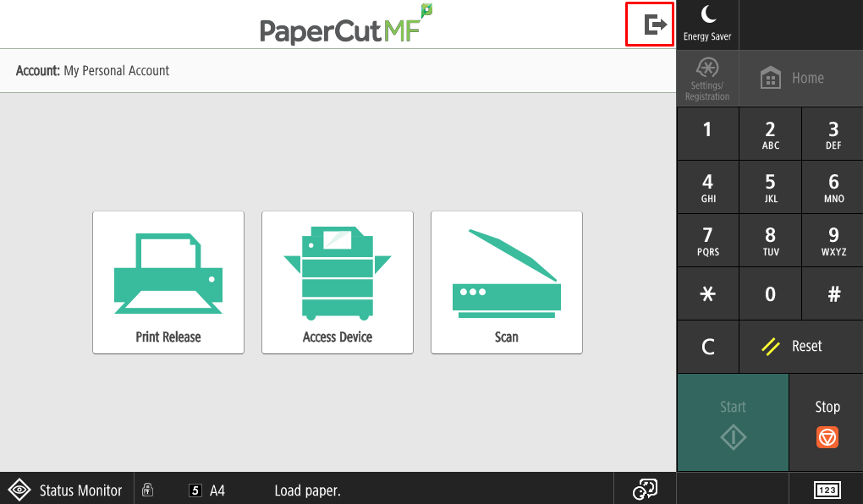The height and width of the screenshot is (504, 863).
Task: Open the Access Device function
Action: coord(338,282)
